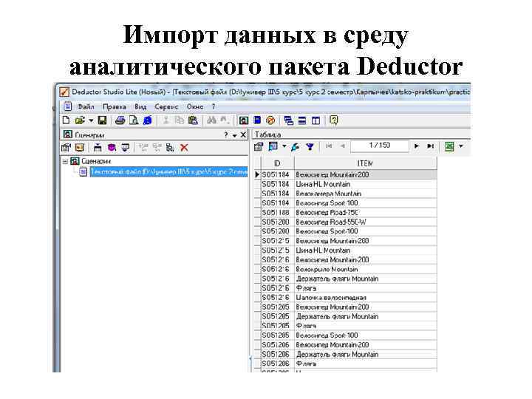Click the Copy icon in main toolbar
Screen dimensions: 532x399
[x=179, y=120]
